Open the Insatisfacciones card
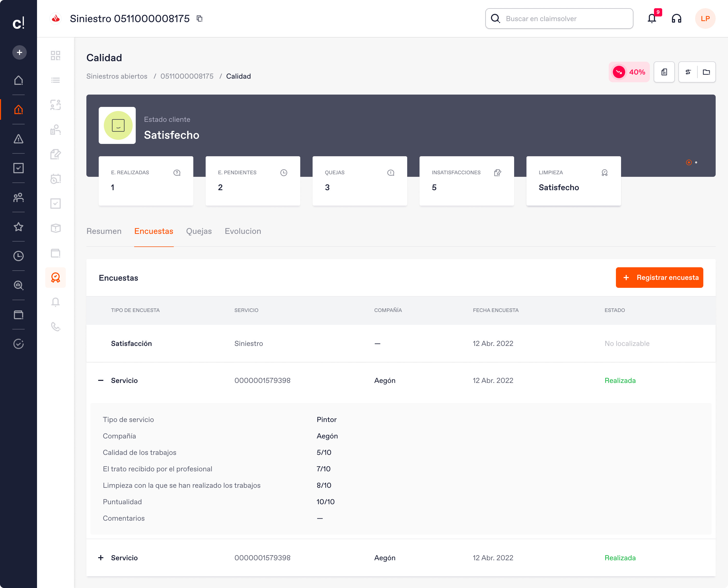 [x=467, y=181]
